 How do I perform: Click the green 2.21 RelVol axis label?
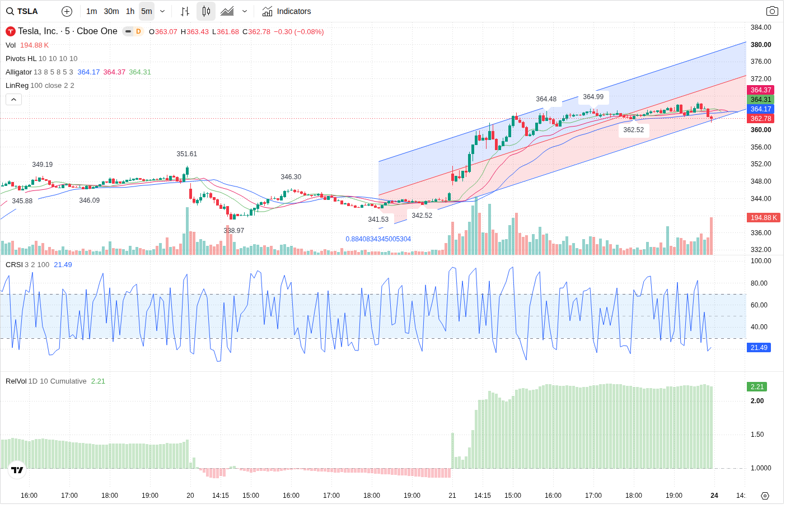point(757,387)
